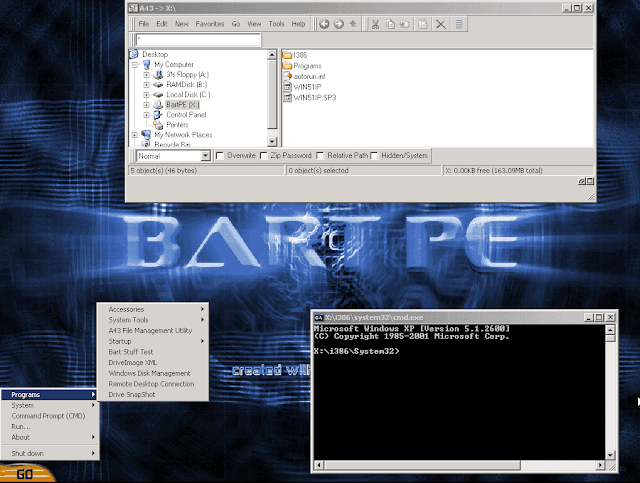Expand the Control Panel node

[x=147, y=115]
